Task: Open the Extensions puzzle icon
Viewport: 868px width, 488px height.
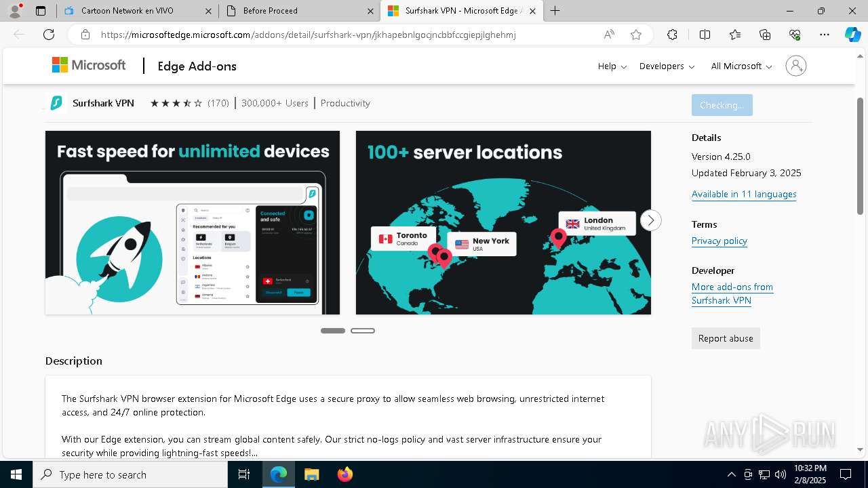Action: click(x=672, y=35)
